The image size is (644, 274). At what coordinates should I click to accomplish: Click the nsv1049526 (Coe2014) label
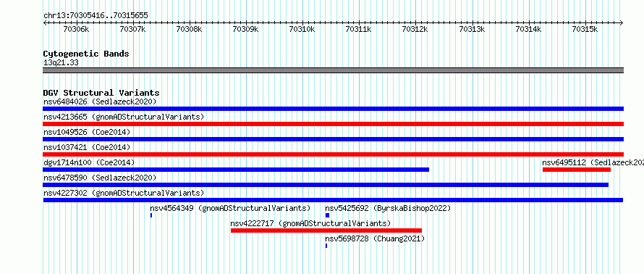coord(87,132)
